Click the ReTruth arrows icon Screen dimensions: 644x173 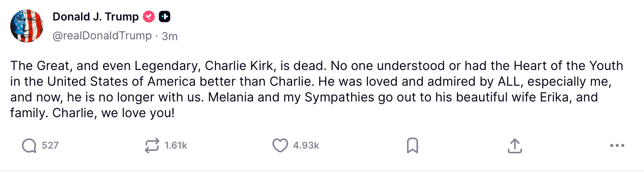[x=152, y=145]
